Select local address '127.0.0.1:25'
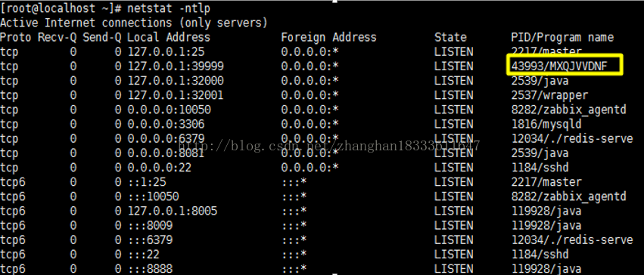Screen dimensions: 644x275 click(166, 51)
